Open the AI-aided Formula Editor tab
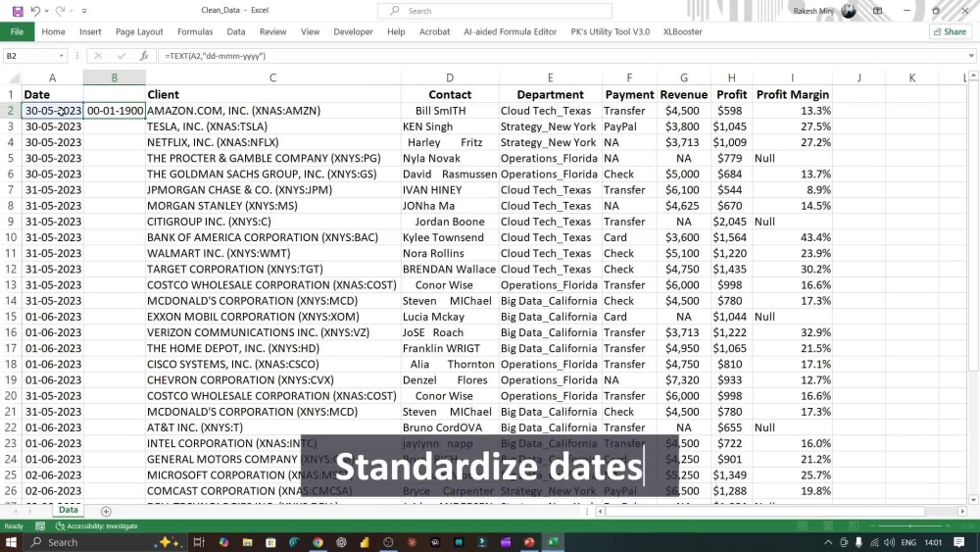This screenshot has width=980, height=552. pyautogui.click(x=510, y=31)
